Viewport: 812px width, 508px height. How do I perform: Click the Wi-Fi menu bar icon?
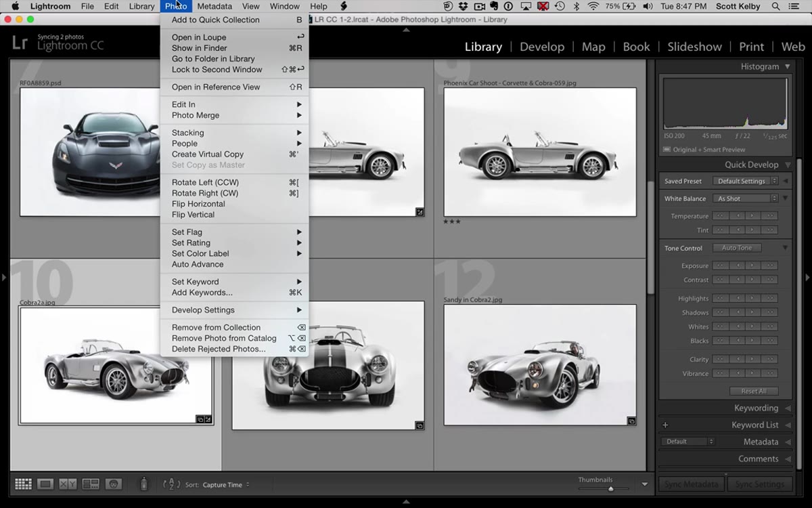593,6
